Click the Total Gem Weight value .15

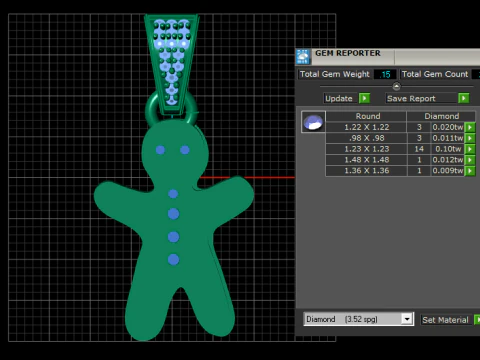(385, 74)
